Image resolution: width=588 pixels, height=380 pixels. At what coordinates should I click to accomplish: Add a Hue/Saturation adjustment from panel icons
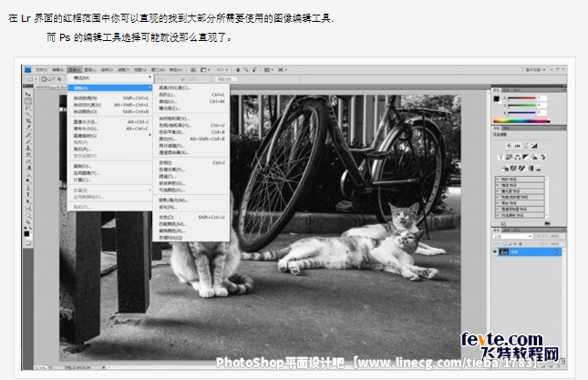tap(509, 157)
